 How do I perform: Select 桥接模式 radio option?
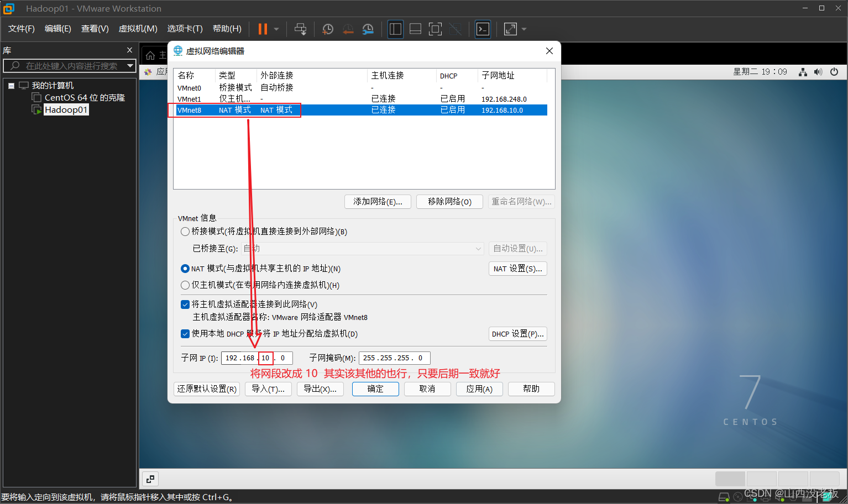click(185, 232)
